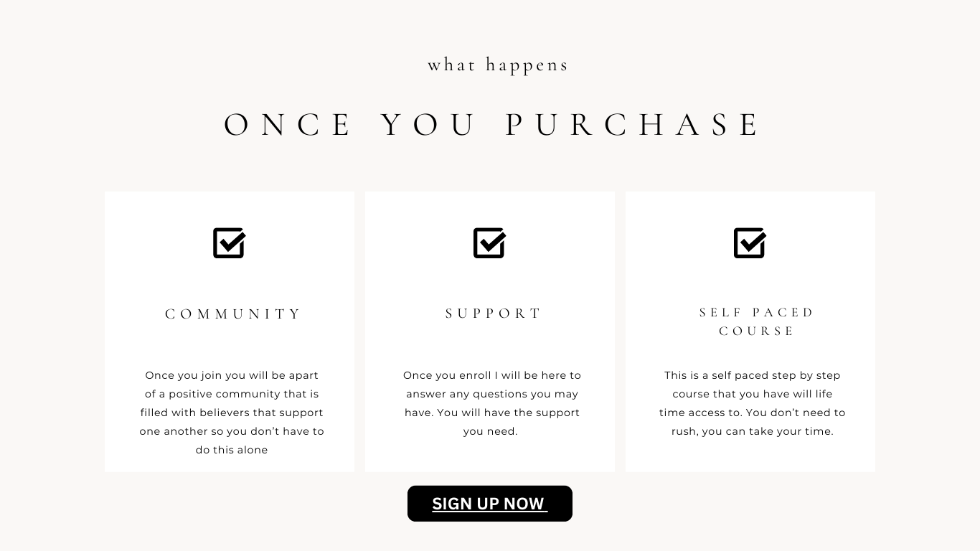Click the checkmark icon above Community
The width and height of the screenshot is (980, 551).
point(230,243)
